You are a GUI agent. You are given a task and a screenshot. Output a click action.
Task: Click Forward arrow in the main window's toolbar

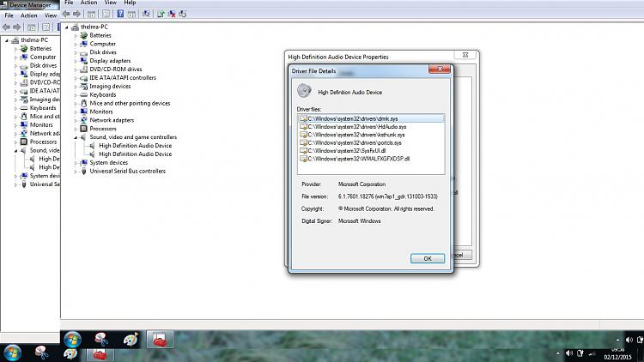76,14
